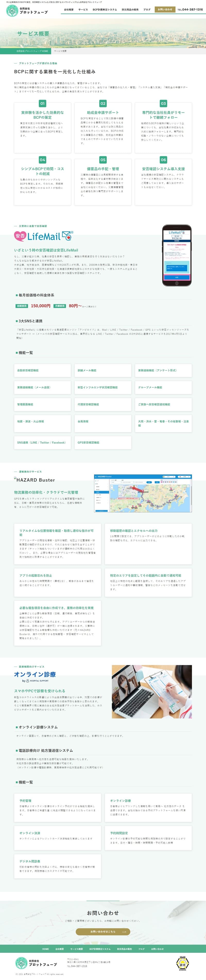Click the 認定 certification badge in footer
The width and height of the screenshot is (206, 980).
(183, 964)
